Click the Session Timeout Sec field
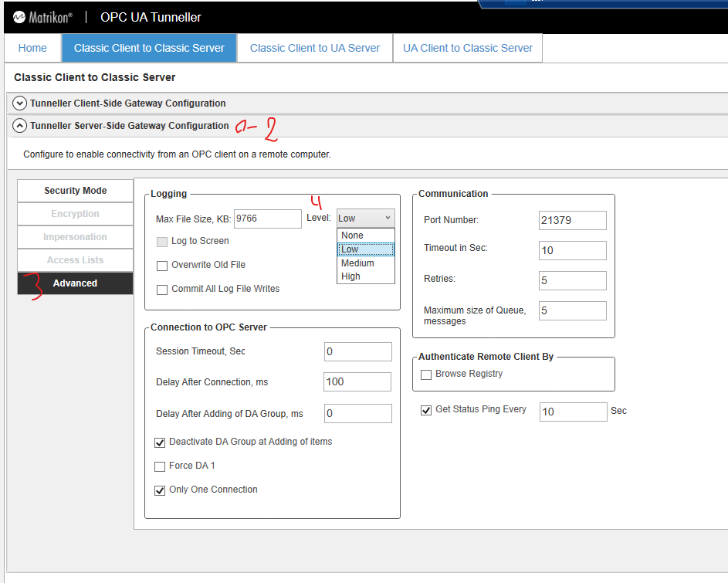This screenshot has height=583, width=728. 358,351
